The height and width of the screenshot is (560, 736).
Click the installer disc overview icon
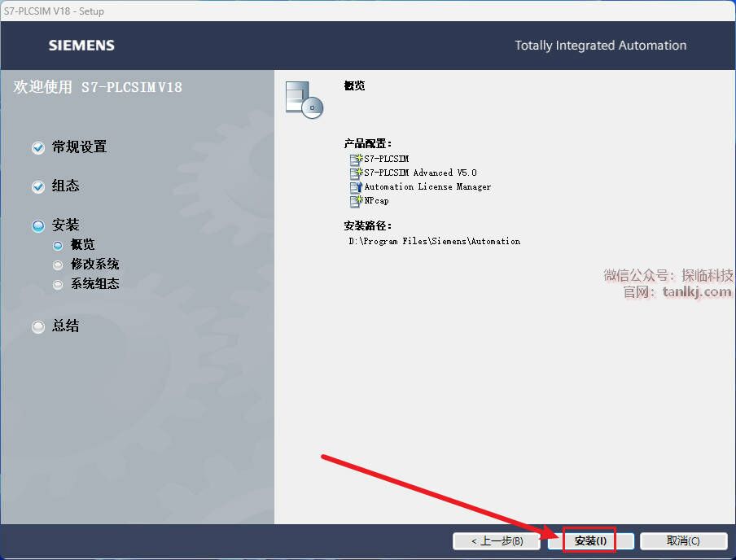[x=304, y=99]
